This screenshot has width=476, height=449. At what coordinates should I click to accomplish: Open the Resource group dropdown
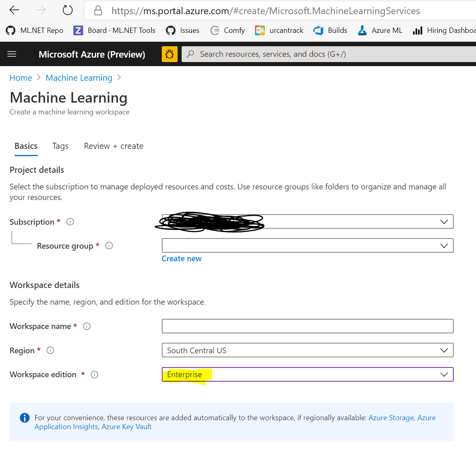coord(445,245)
